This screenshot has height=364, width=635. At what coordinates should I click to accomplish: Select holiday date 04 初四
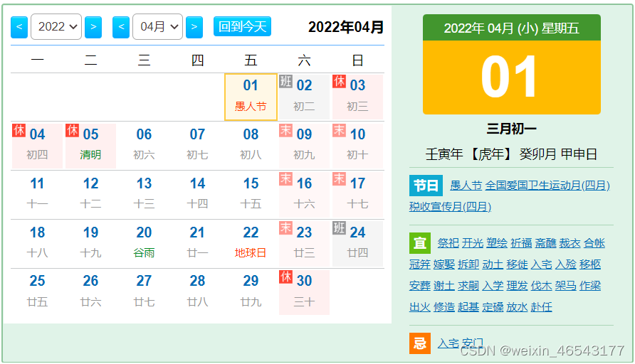37,146
